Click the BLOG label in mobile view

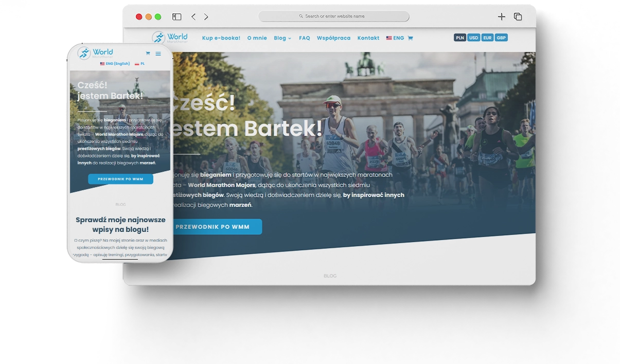(120, 205)
